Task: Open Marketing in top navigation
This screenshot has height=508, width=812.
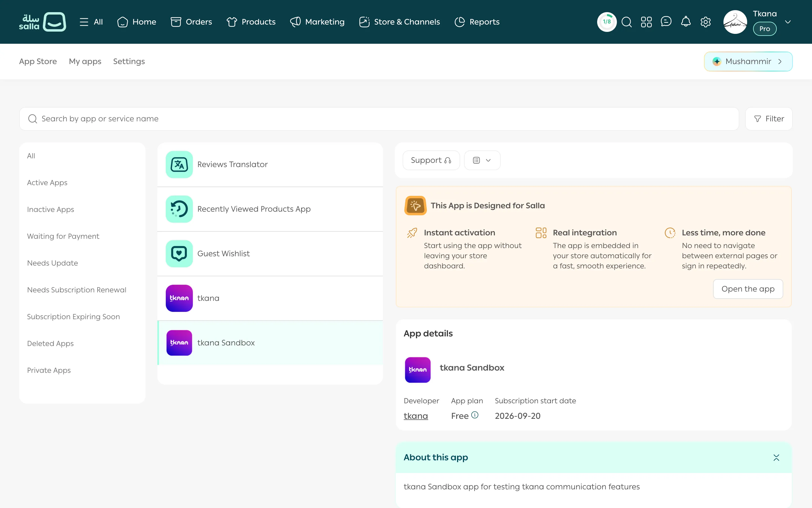Action: 317,22
